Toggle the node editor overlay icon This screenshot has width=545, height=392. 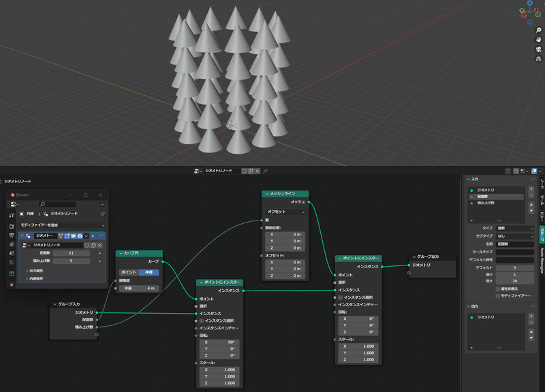(x=534, y=171)
